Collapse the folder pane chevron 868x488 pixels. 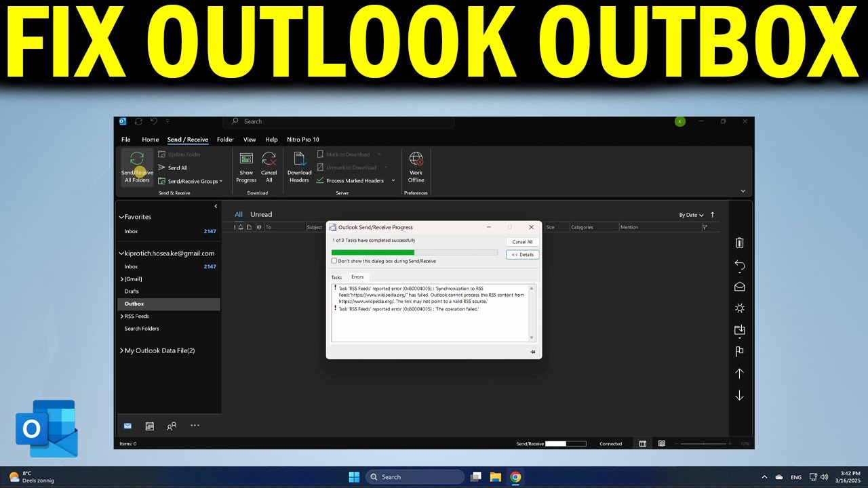tap(216, 206)
